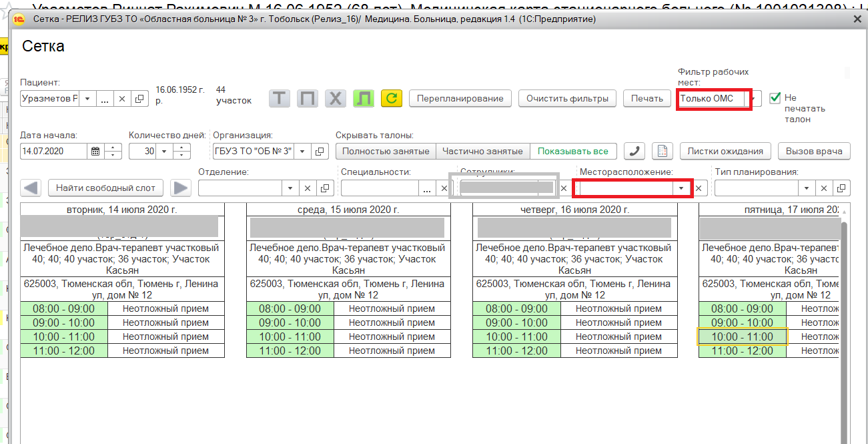The height and width of the screenshot is (444, 868).
Task: Click the green Л toolbar icon
Action: [x=364, y=99]
